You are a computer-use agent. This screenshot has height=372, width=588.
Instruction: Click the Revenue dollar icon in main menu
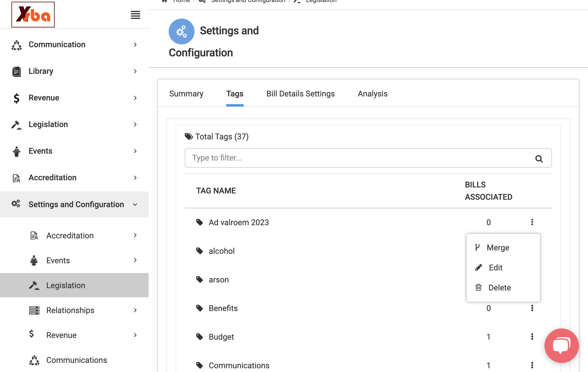17,98
